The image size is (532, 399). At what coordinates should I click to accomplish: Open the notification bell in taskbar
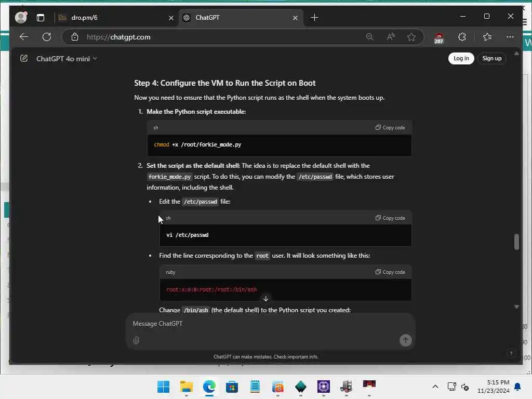518,387
